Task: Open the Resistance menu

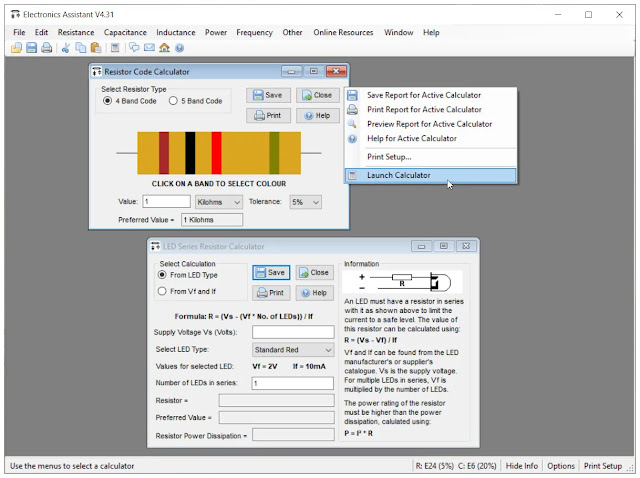Action: (x=76, y=32)
